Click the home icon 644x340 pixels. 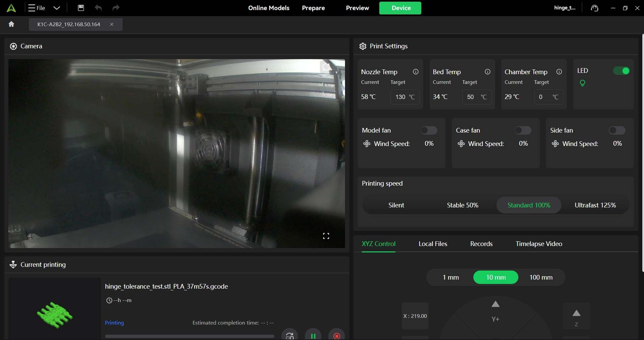[x=11, y=24]
